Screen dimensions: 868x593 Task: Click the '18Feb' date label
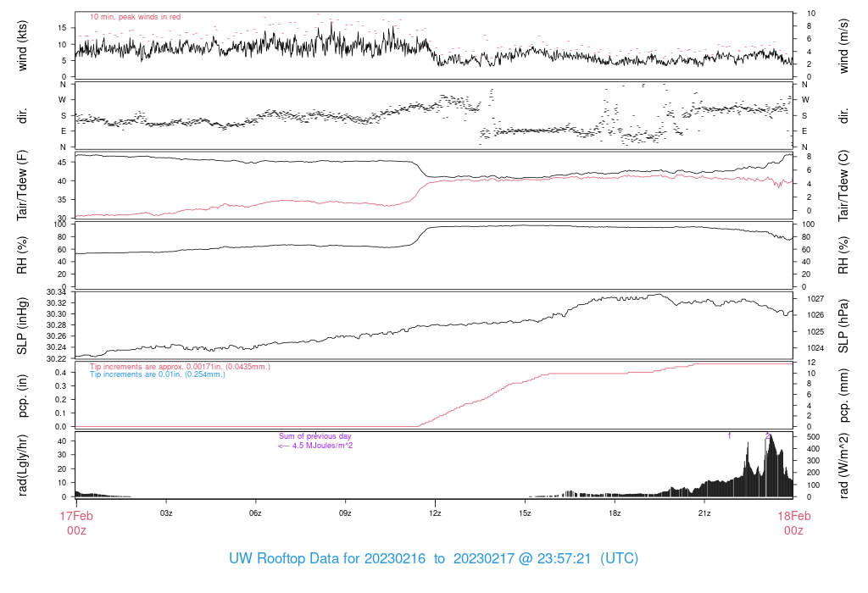793,516
